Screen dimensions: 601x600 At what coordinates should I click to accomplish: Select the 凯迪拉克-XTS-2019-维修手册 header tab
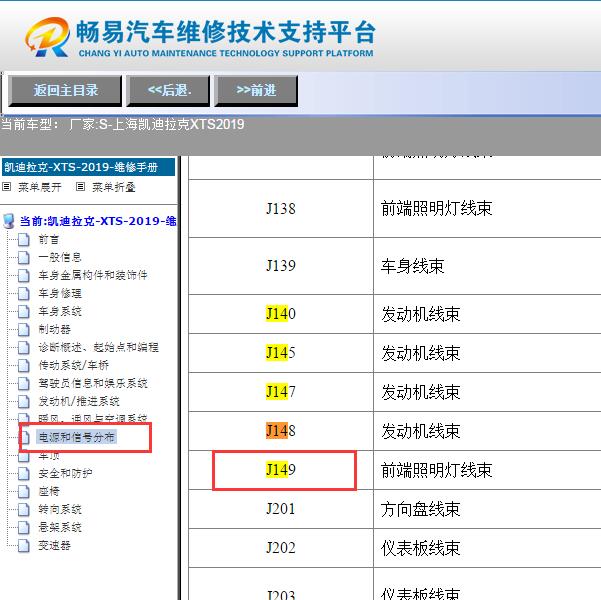88,167
